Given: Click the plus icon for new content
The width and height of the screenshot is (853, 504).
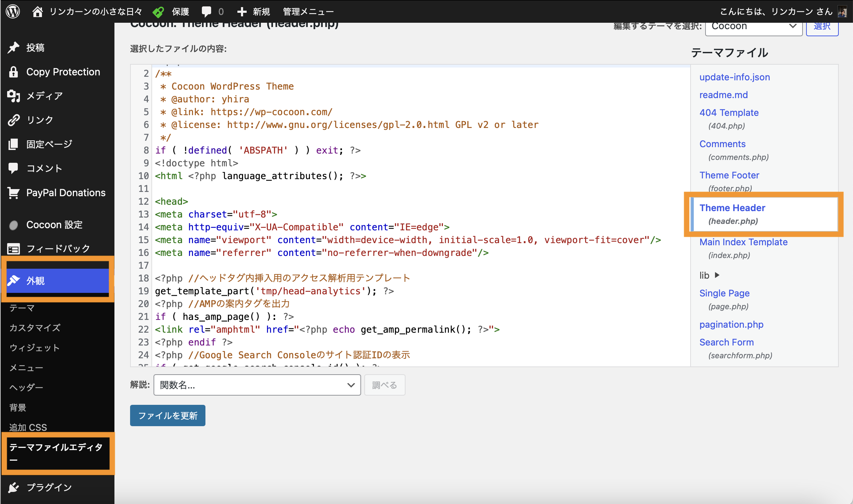Looking at the screenshot, I should (x=242, y=12).
